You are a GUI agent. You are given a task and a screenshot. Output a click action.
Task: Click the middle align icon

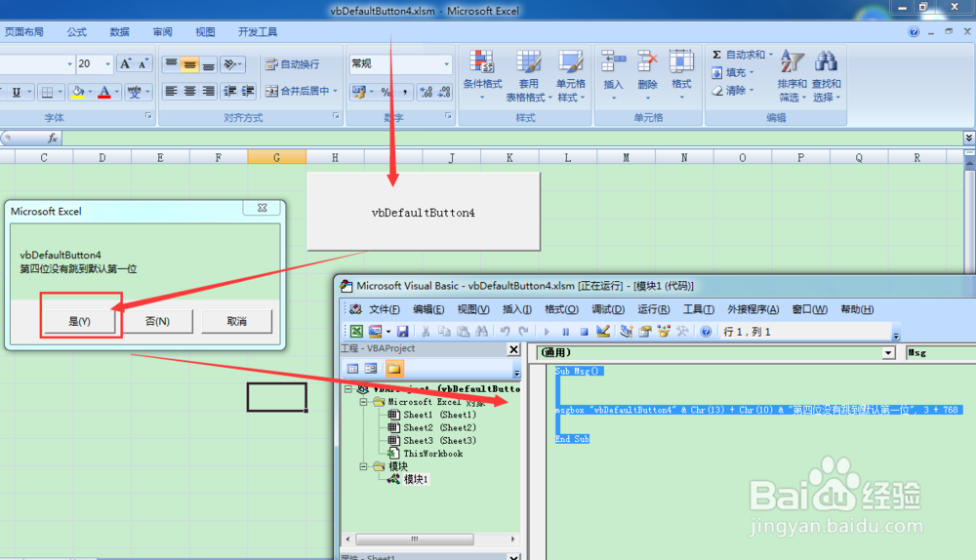click(190, 64)
